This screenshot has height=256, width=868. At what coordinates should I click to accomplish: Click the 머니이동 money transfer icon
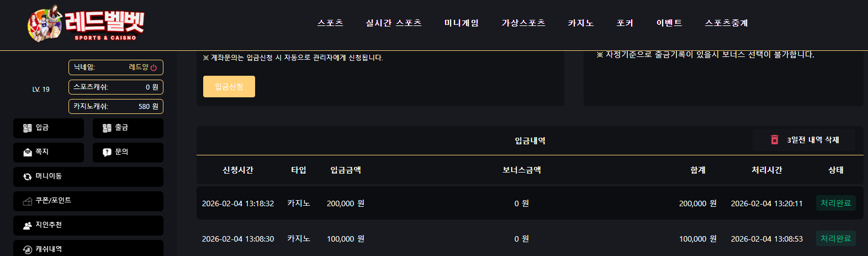pyautogui.click(x=28, y=176)
